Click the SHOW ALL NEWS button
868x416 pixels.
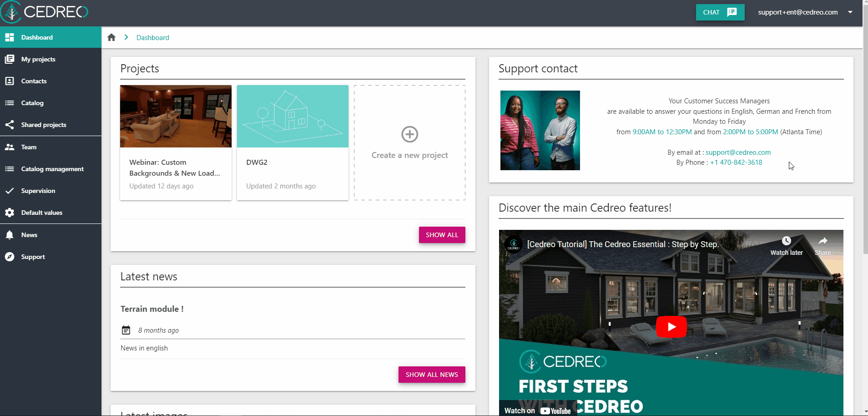tap(432, 375)
